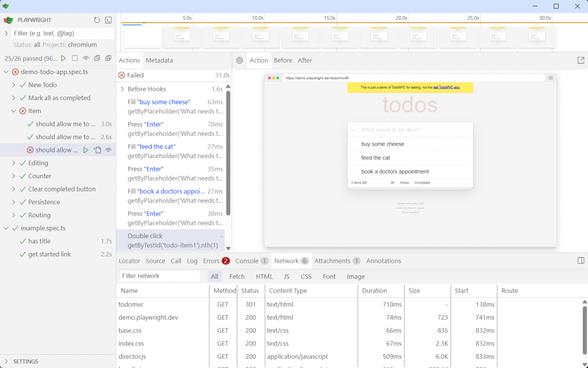Click error icon beside demo-todo-app.spec.ts
This screenshot has height=368, width=588.
(x=16, y=72)
